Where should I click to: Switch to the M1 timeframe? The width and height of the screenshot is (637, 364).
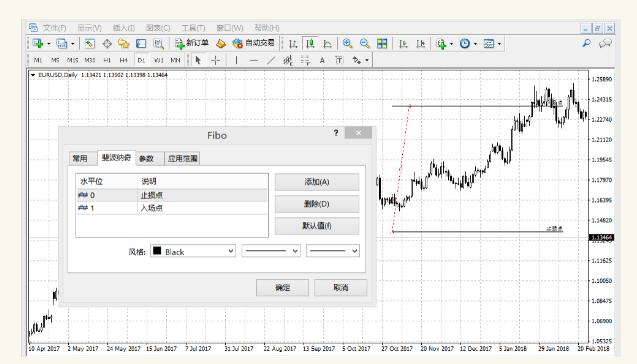[x=38, y=60]
